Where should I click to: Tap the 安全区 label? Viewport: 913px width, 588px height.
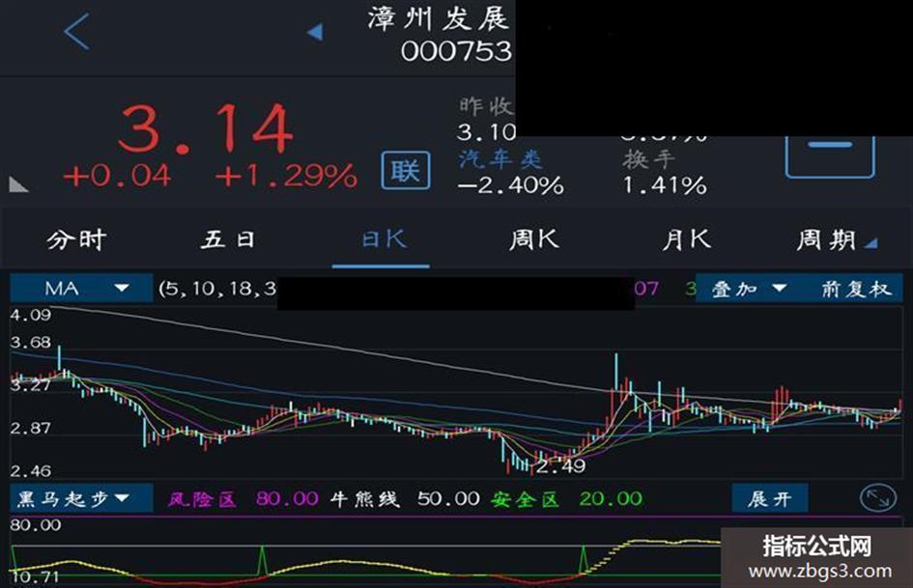525,499
